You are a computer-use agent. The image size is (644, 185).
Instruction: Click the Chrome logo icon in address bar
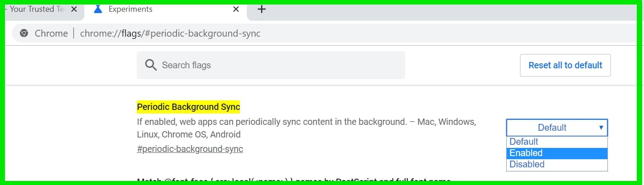(x=24, y=33)
